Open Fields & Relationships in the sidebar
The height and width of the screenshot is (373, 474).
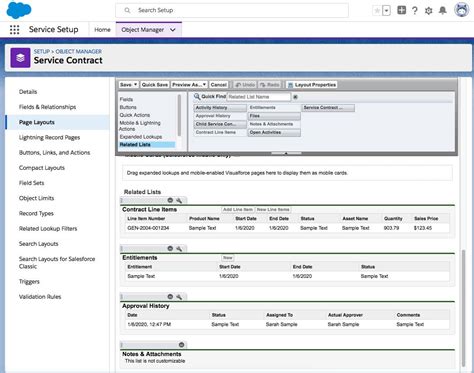point(47,107)
